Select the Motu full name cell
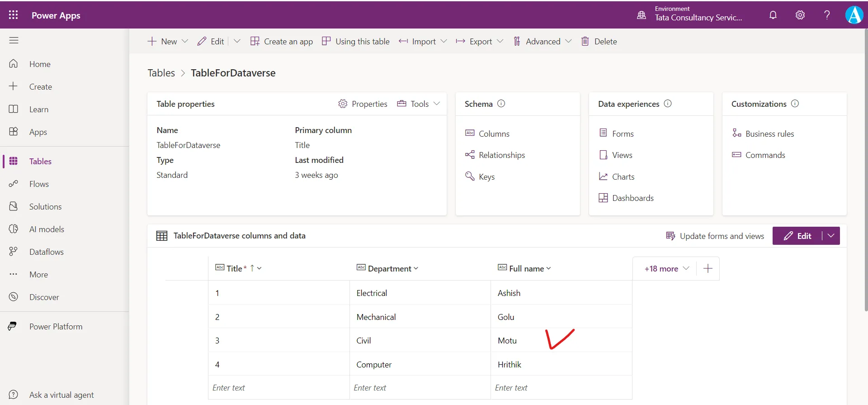Image resolution: width=868 pixels, height=405 pixels. click(x=561, y=340)
